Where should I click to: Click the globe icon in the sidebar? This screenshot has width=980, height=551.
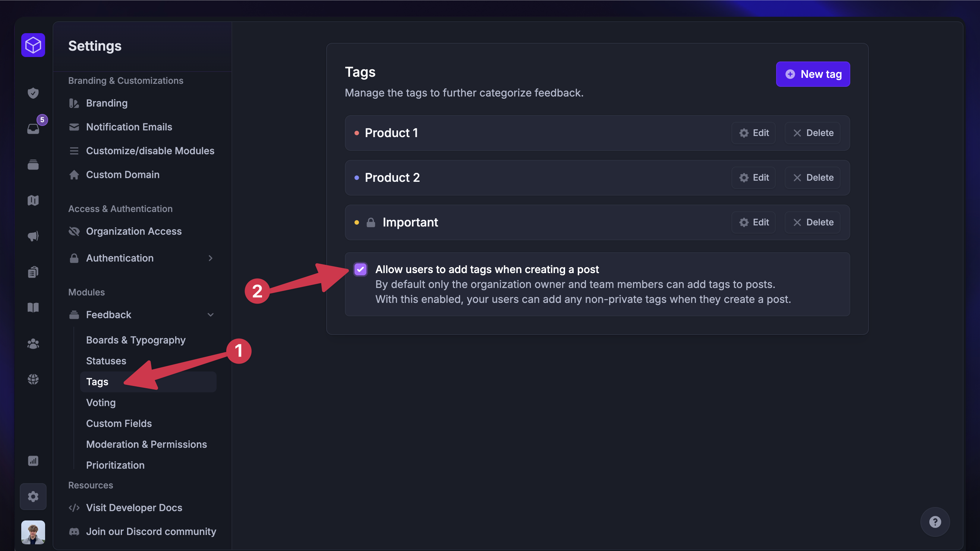coord(33,379)
